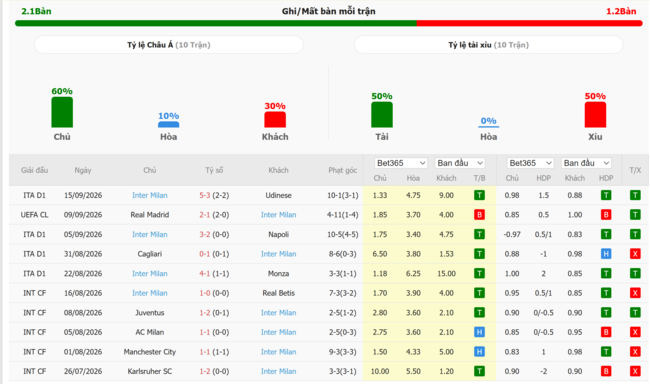The height and width of the screenshot is (384, 650).
Task: Click the date 31/08/2026
Action: click(83, 254)
